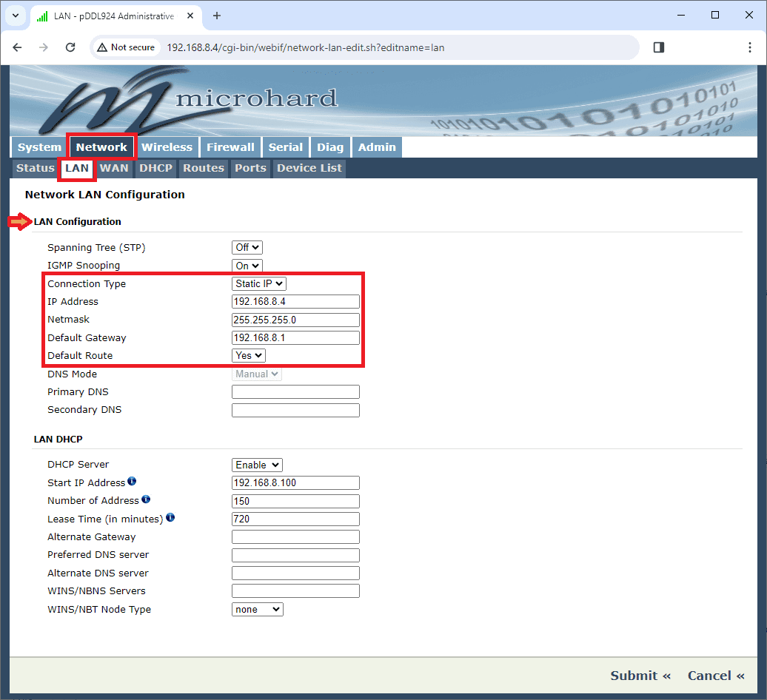Go to the Firewall tab
This screenshot has height=700, width=767.
click(x=230, y=147)
